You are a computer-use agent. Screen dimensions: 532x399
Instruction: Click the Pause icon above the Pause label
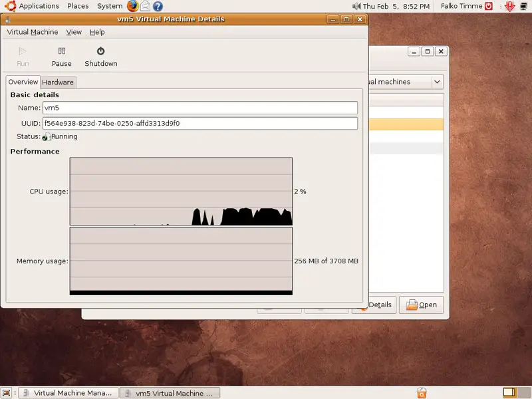coord(61,51)
